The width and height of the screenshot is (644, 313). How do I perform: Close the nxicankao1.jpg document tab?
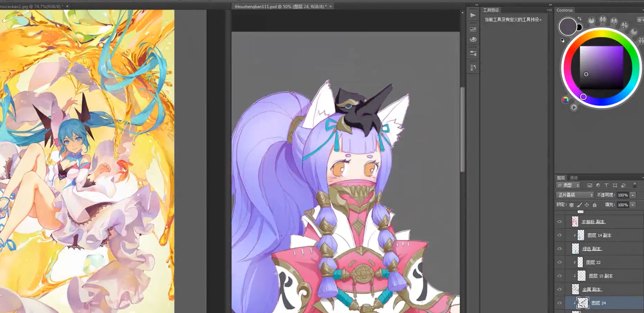tap(67, 6)
